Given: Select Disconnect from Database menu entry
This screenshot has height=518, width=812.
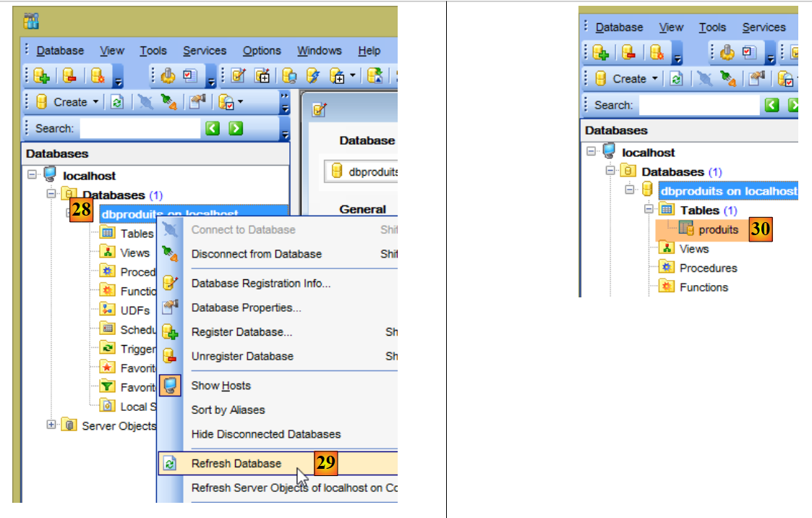Looking at the screenshot, I should click(x=256, y=254).
